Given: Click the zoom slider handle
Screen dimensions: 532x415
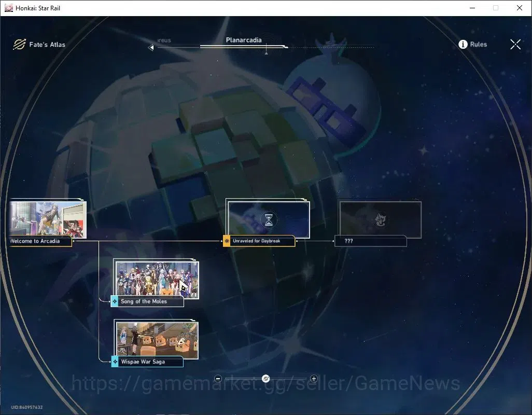Looking at the screenshot, I should pos(266,378).
